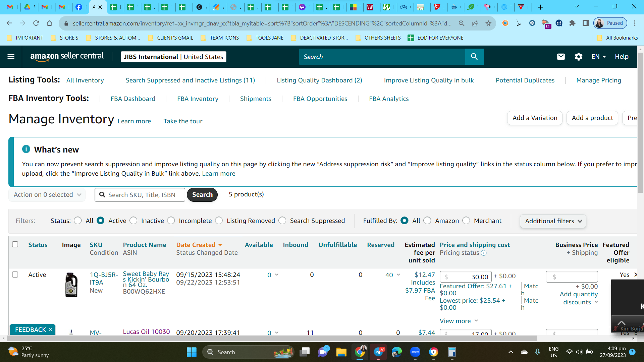This screenshot has height=362, width=644.
Task: Click the Chrome back arrow
Action: click(x=9, y=23)
